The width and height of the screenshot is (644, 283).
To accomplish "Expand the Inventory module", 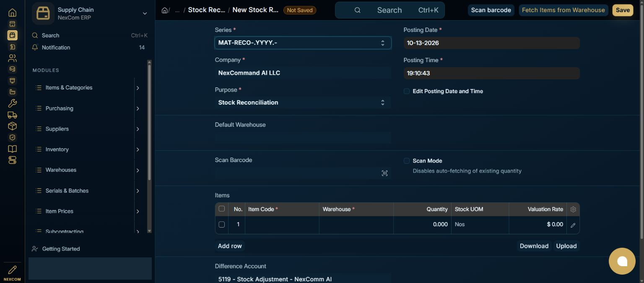I will click(138, 149).
